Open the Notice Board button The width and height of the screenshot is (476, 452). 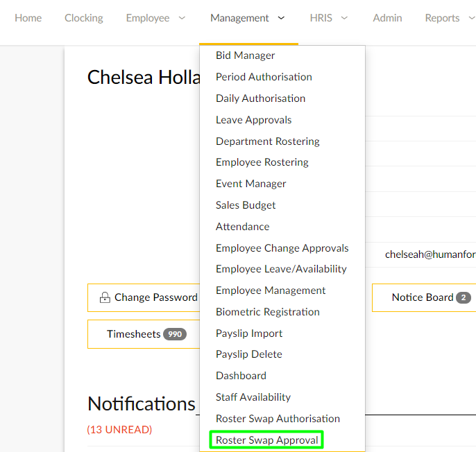pos(424,297)
